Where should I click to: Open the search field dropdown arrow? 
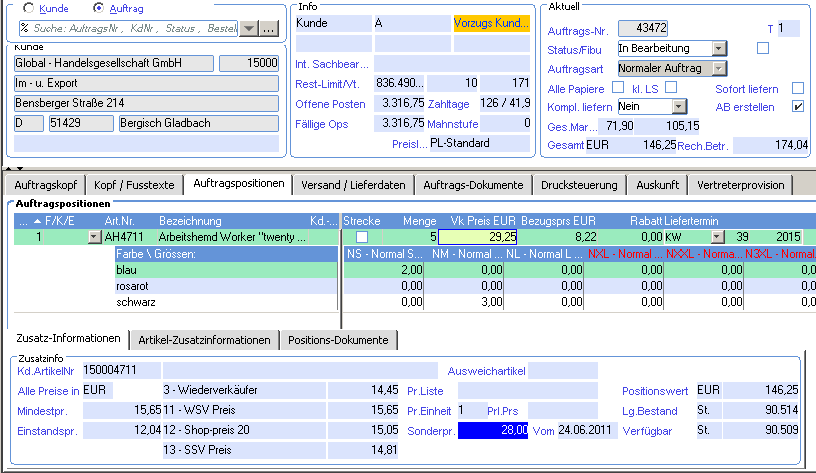[249, 29]
